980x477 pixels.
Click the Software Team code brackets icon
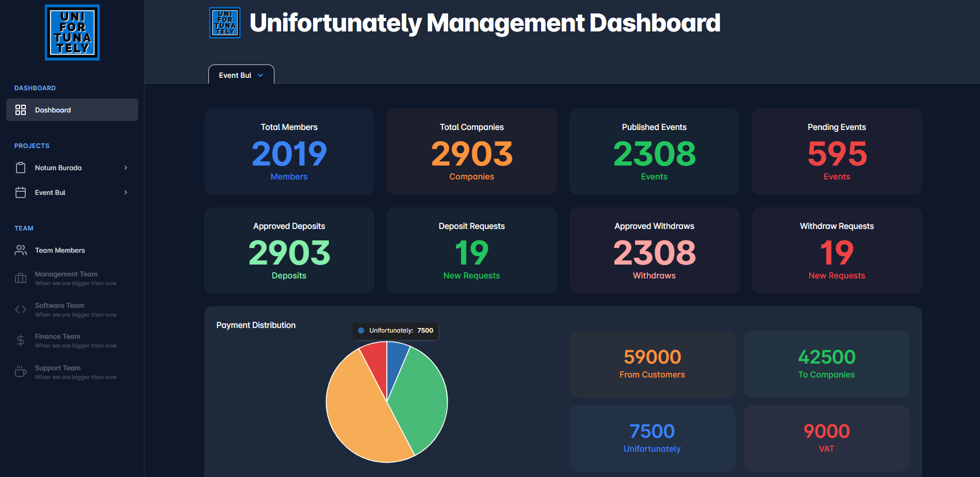(21, 309)
